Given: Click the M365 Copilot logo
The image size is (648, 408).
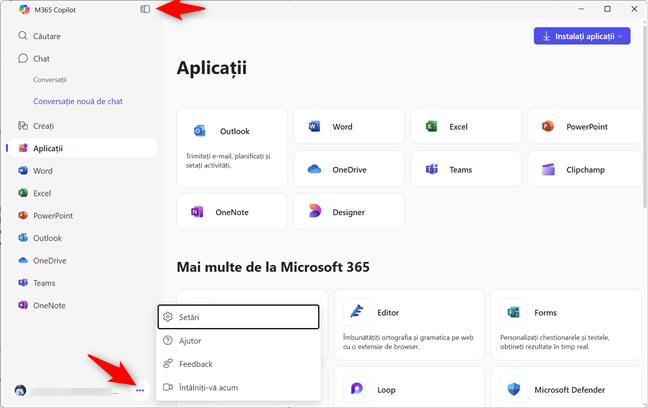Looking at the screenshot, I should point(24,10).
